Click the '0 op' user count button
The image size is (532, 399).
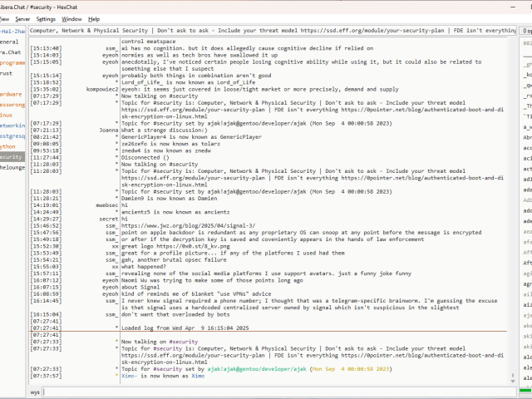526,31
